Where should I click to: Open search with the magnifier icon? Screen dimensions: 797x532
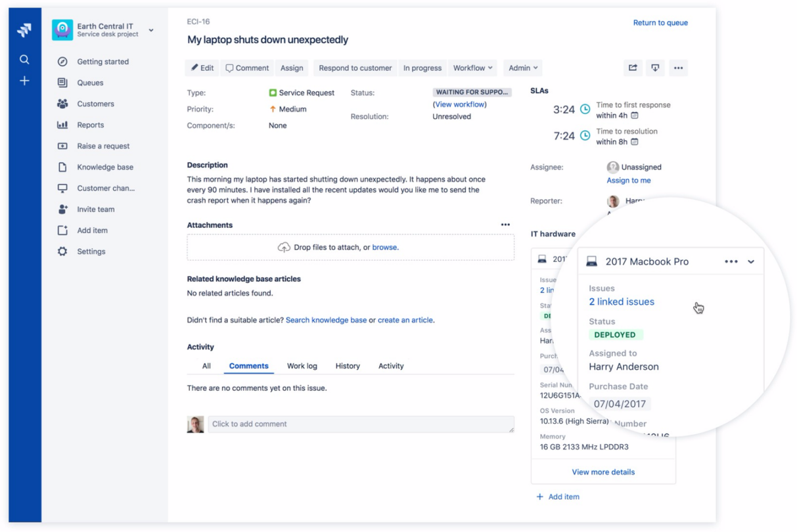pos(24,59)
